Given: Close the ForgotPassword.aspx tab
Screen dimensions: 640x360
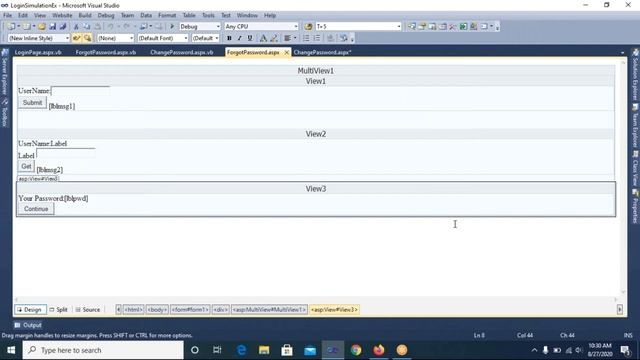Looking at the screenshot, I should 287,53.
